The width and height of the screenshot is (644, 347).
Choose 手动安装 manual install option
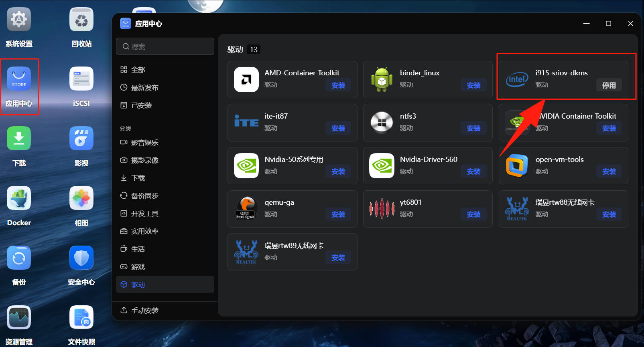click(144, 311)
